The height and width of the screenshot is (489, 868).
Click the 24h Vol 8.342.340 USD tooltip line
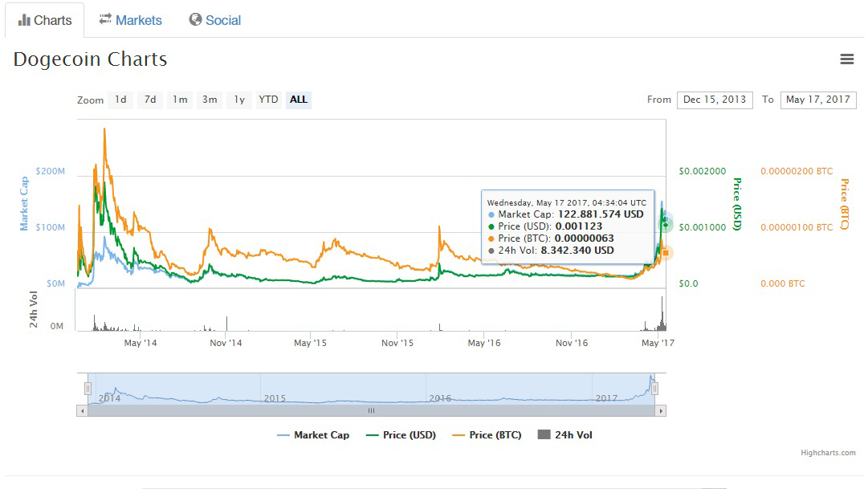coord(551,251)
